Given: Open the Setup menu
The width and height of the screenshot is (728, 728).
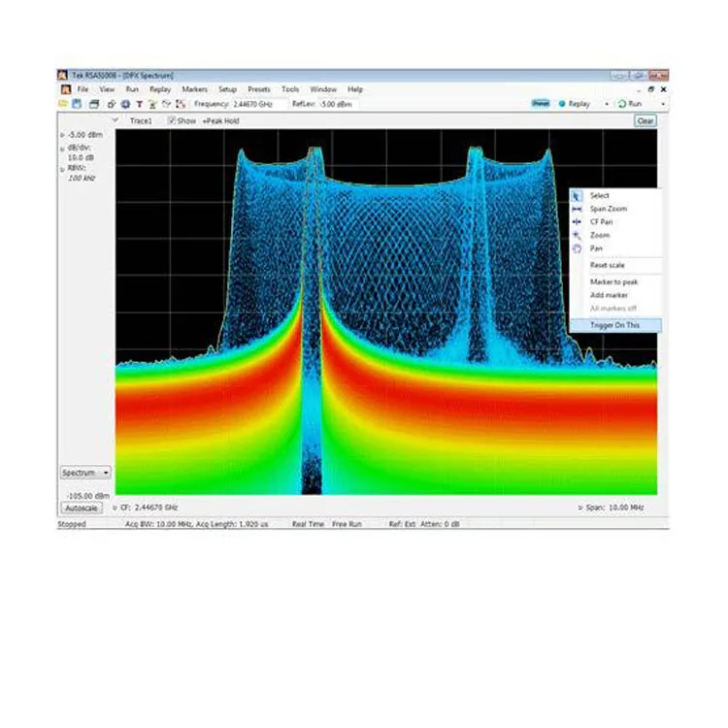Looking at the screenshot, I should (227, 89).
